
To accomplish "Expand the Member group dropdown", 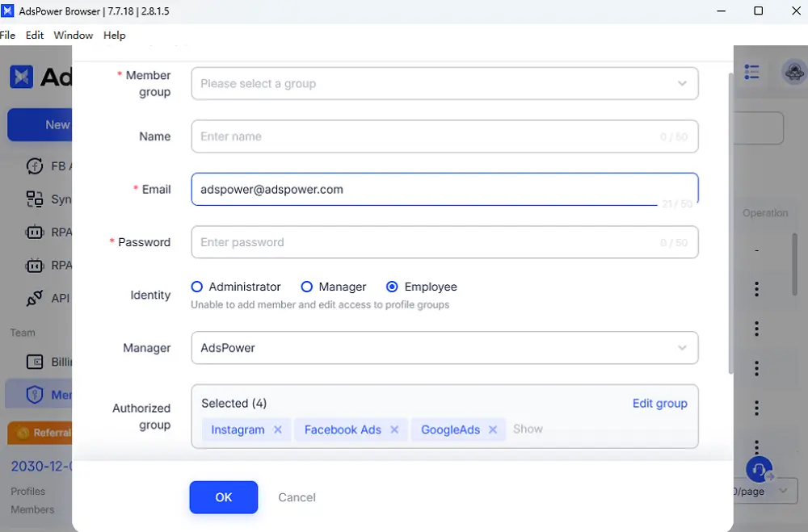I will coord(444,84).
